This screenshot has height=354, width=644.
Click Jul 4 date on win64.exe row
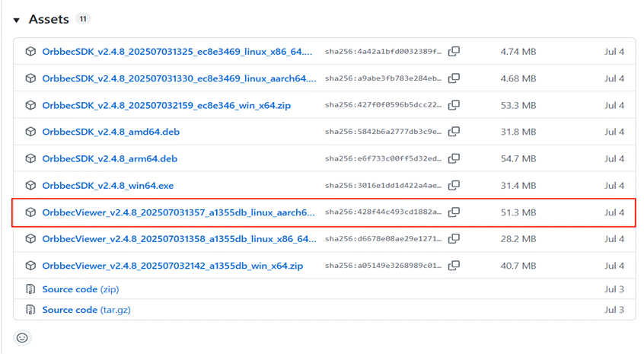click(614, 186)
